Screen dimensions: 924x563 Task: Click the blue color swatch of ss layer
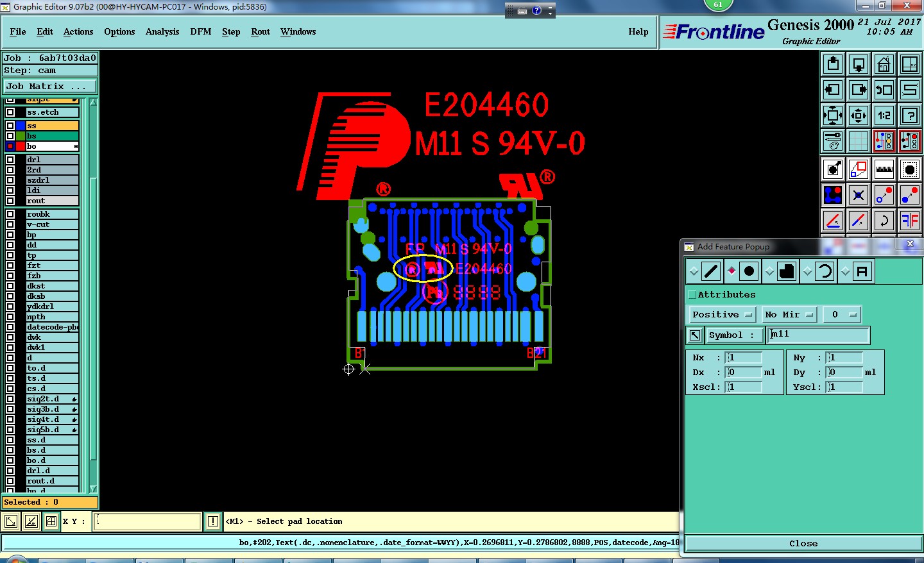click(21, 126)
